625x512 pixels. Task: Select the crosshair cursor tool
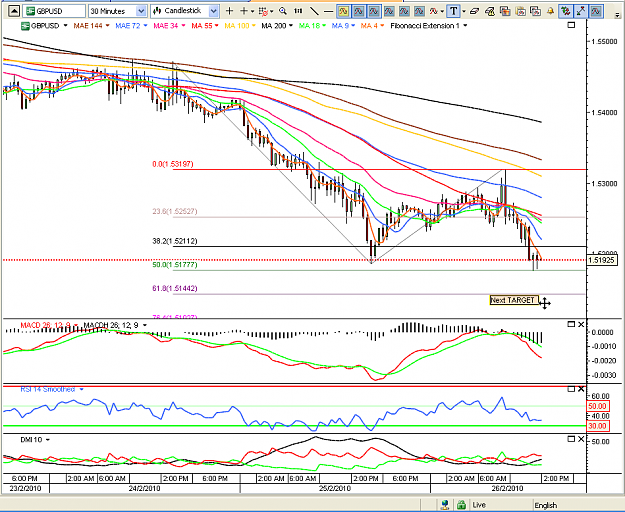(229, 11)
